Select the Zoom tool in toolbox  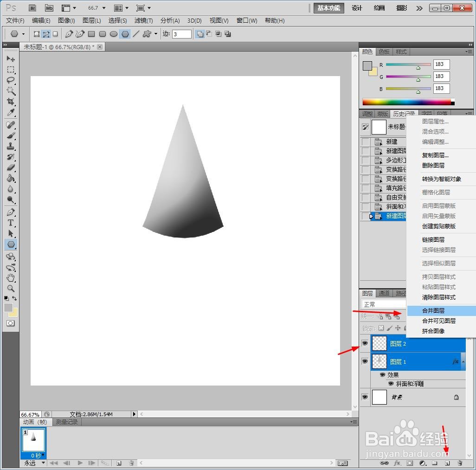(x=11, y=288)
